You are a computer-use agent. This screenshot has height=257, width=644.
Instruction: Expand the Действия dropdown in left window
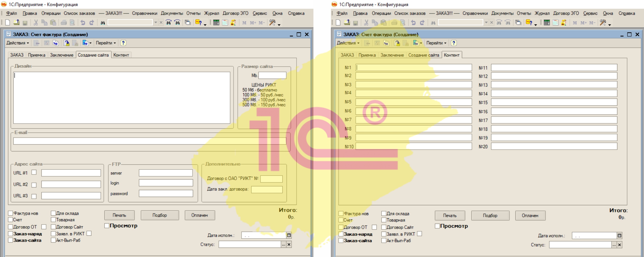(x=18, y=43)
